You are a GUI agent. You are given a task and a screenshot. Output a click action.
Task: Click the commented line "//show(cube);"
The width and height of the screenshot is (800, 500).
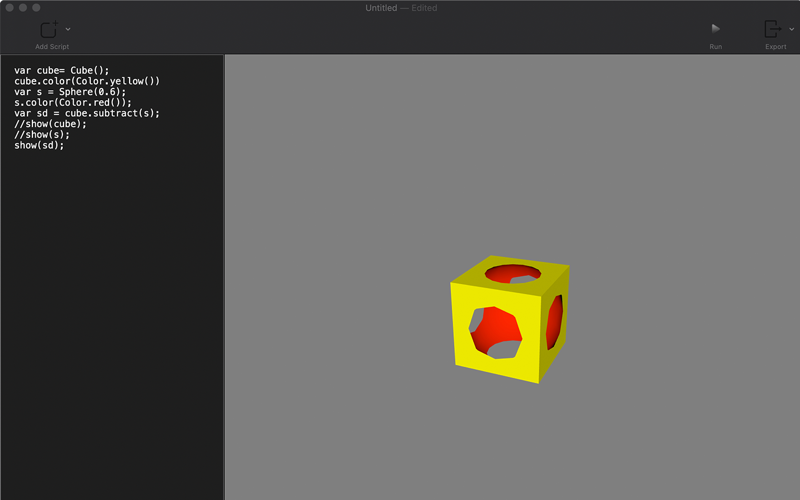[51, 124]
